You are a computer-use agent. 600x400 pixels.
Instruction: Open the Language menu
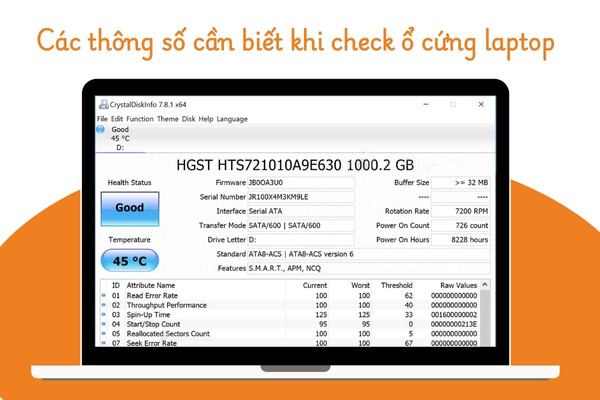(x=232, y=119)
